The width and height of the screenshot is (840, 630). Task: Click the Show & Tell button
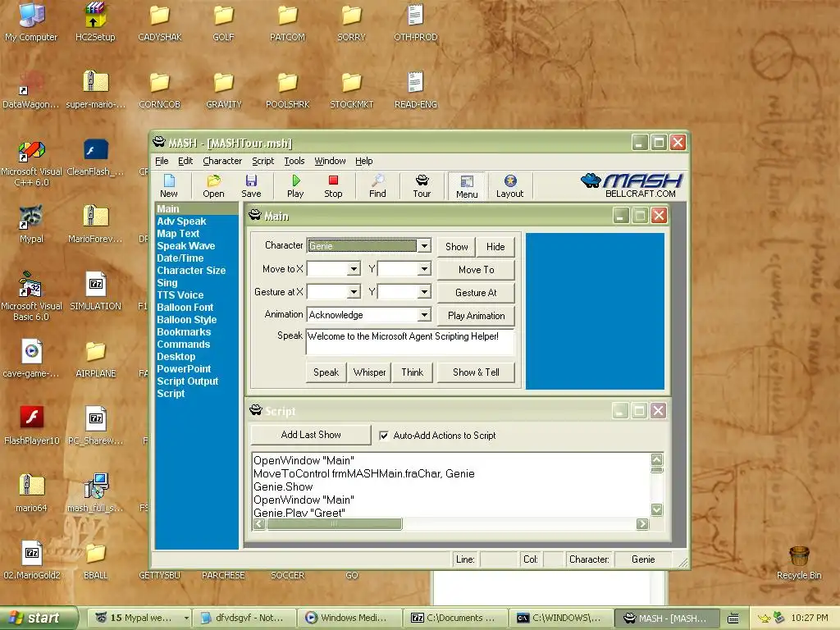[477, 372]
